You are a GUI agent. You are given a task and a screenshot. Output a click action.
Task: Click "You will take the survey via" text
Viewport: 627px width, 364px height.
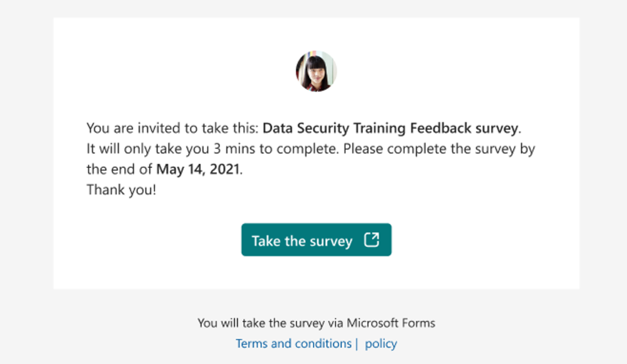[270, 323]
